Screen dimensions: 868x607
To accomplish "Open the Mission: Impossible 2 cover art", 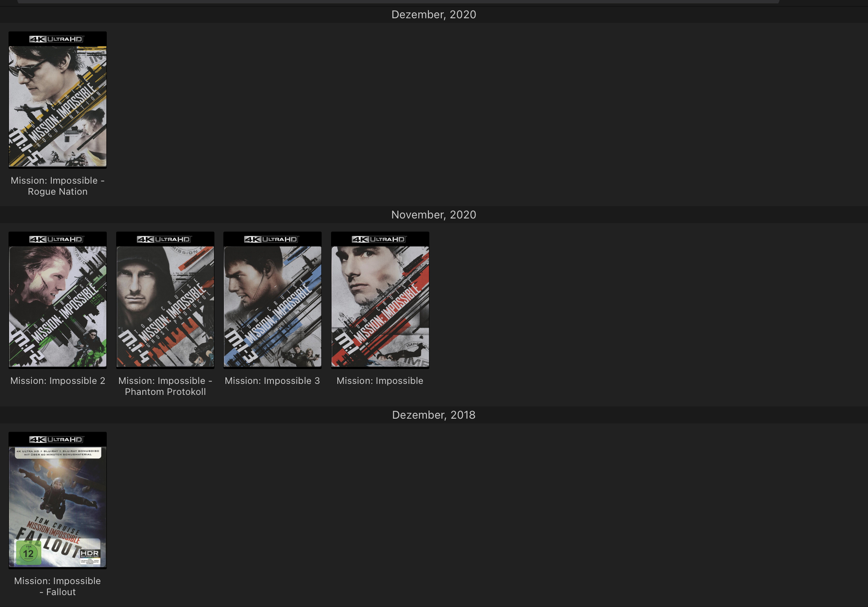I will click(57, 300).
